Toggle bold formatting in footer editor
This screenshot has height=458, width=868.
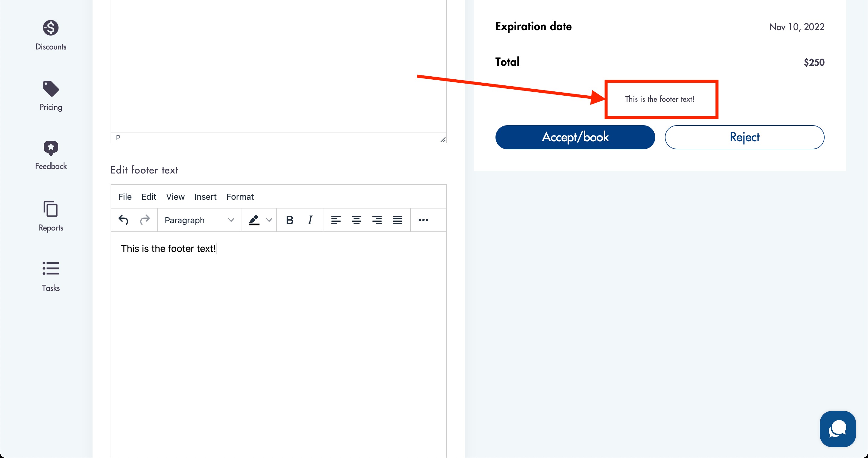coord(289,220)
